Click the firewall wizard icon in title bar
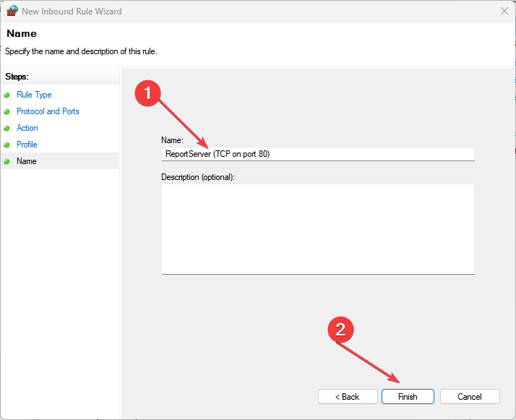This screenshot has height=420, width=516. point(12,11)
